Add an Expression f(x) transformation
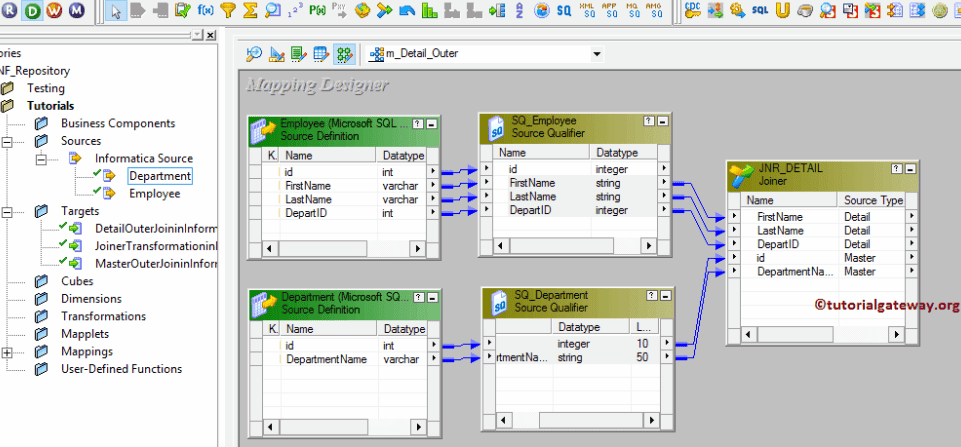The width and height of the screenshot is (961, 447). [205, 10]
